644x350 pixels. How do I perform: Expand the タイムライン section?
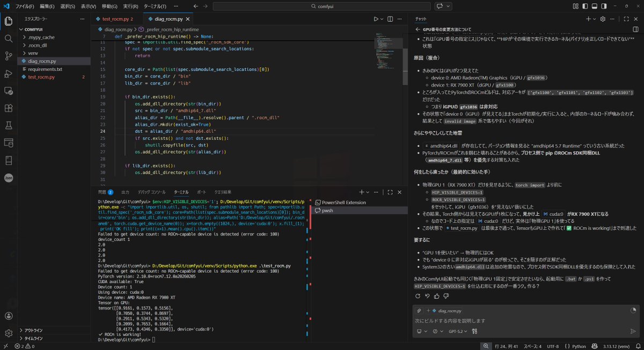point(53,338)
